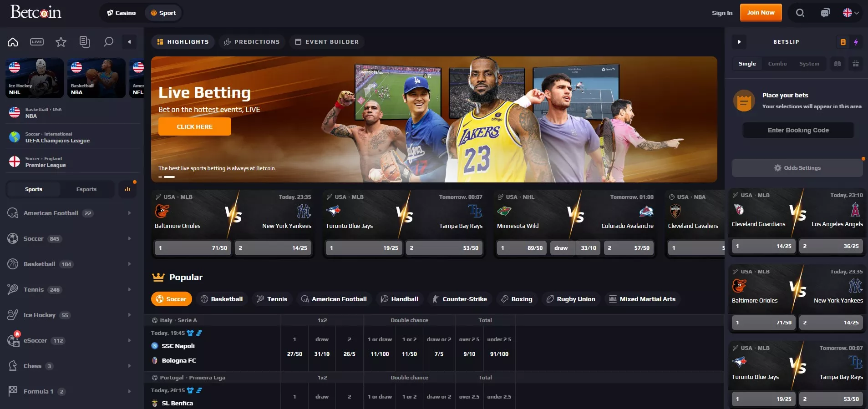Switch to Casino section
Screen dimensions: 868x409
(122, 13)
